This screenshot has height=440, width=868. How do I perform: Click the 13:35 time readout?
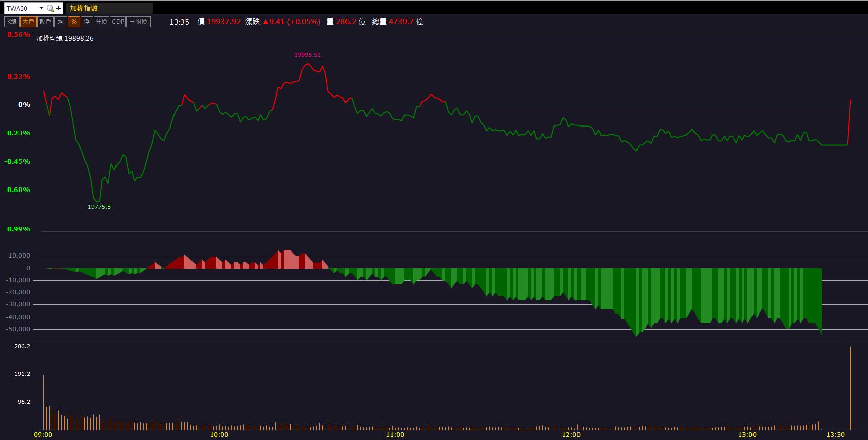click(179, 22)
